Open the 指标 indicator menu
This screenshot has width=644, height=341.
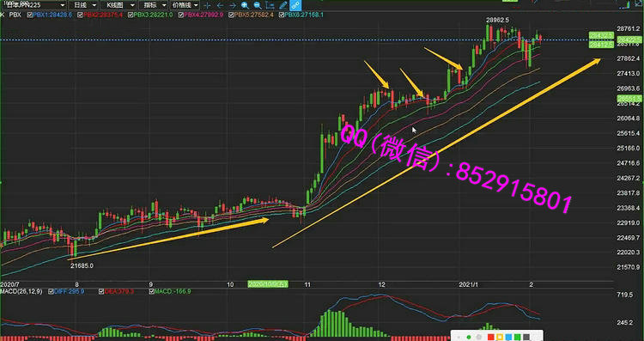tap(153, 5)
